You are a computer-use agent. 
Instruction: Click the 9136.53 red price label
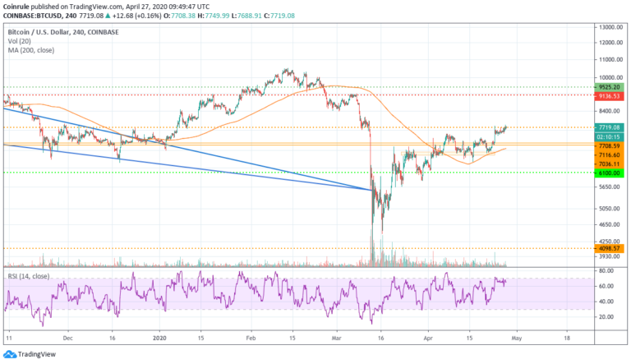point(610,96)
